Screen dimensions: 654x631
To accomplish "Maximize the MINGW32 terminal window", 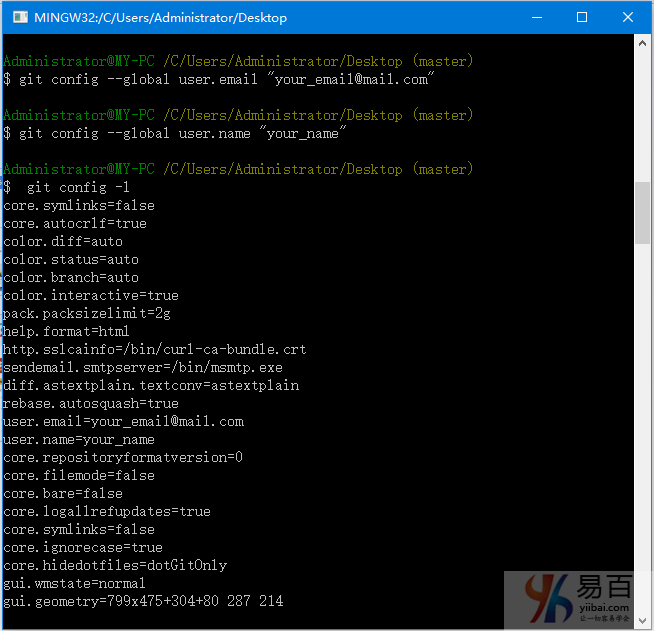I will pos(582,17).
